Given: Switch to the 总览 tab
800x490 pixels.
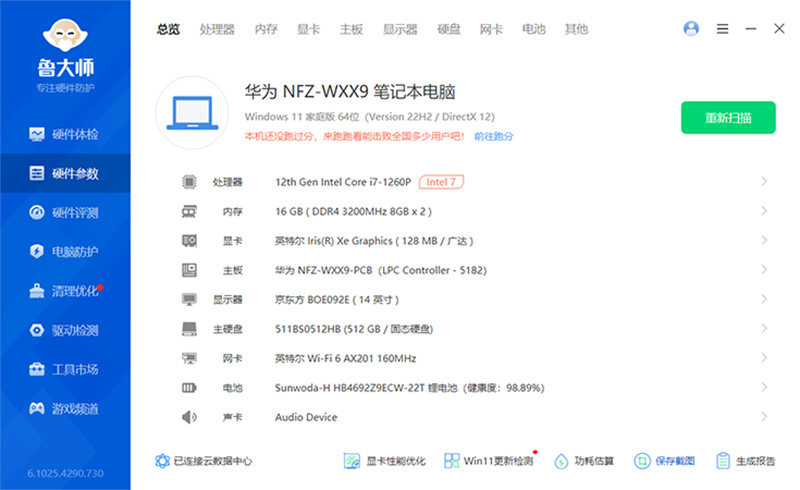Looking at the screenshot, I should (168, 29).
